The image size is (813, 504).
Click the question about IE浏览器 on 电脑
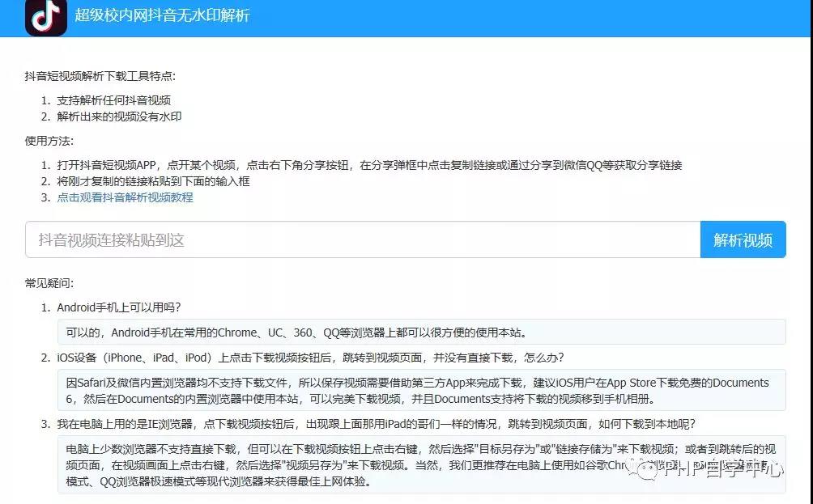point(376,424)
